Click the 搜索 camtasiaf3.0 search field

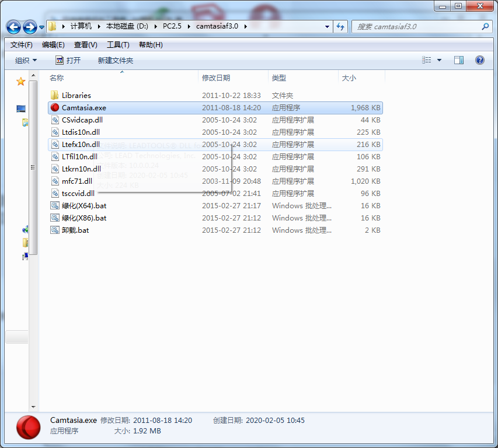(x=416, y=27)
